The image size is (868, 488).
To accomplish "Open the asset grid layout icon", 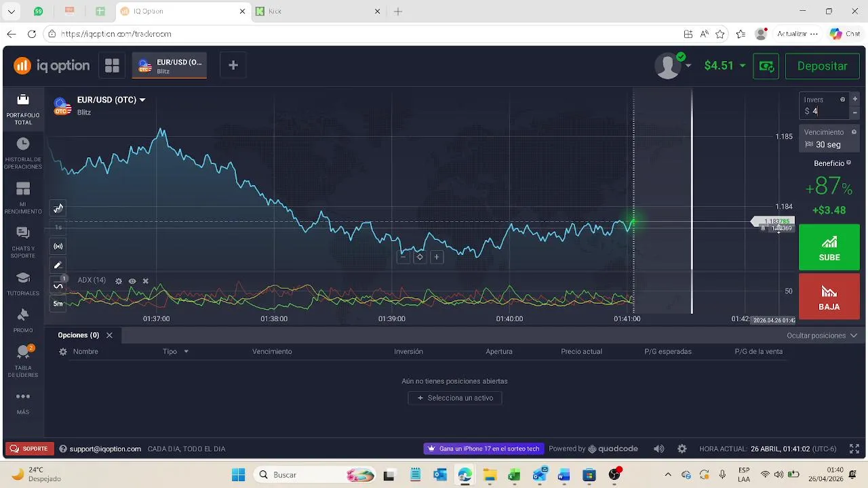I will point(112,66).
